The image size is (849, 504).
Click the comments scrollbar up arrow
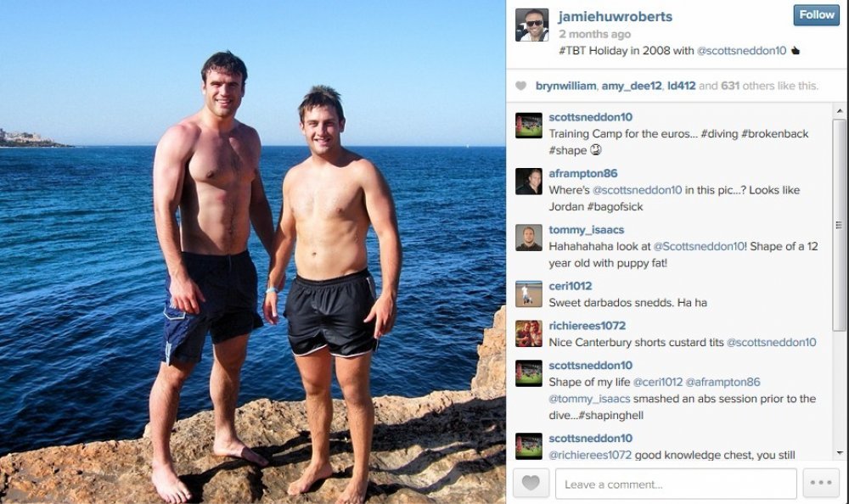[x=840, y=111]
